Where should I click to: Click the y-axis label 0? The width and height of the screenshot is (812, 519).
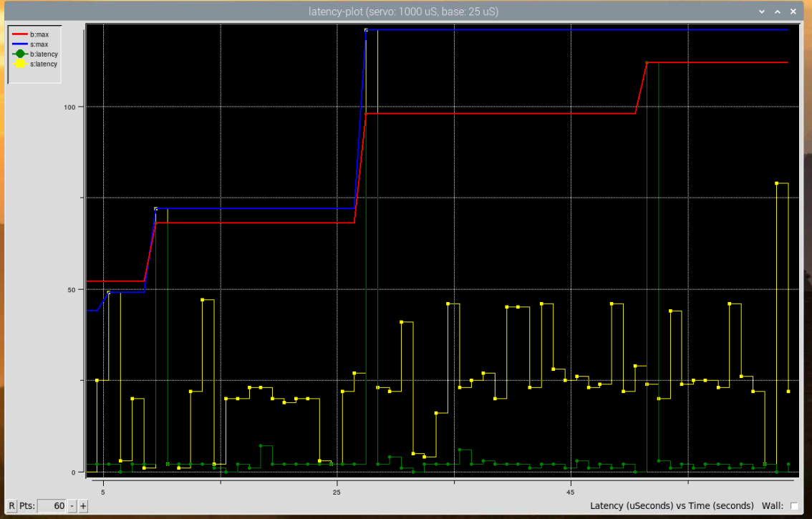(74, 472)
